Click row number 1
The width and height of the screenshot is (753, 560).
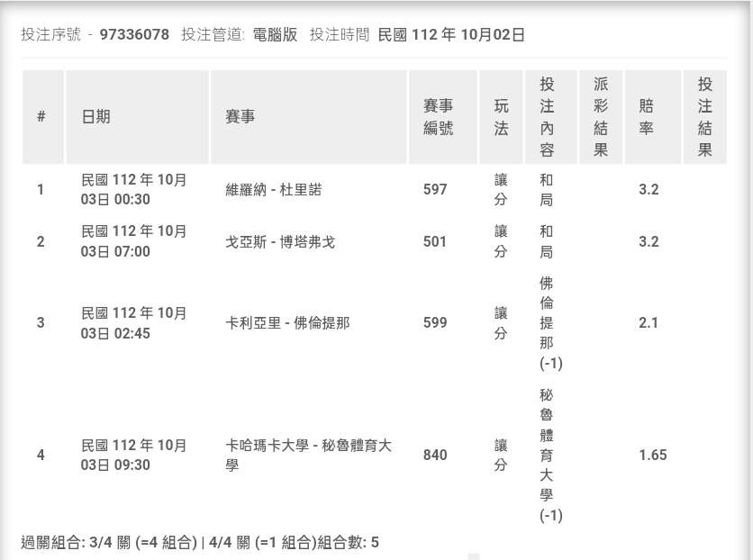tap(41, 190)
